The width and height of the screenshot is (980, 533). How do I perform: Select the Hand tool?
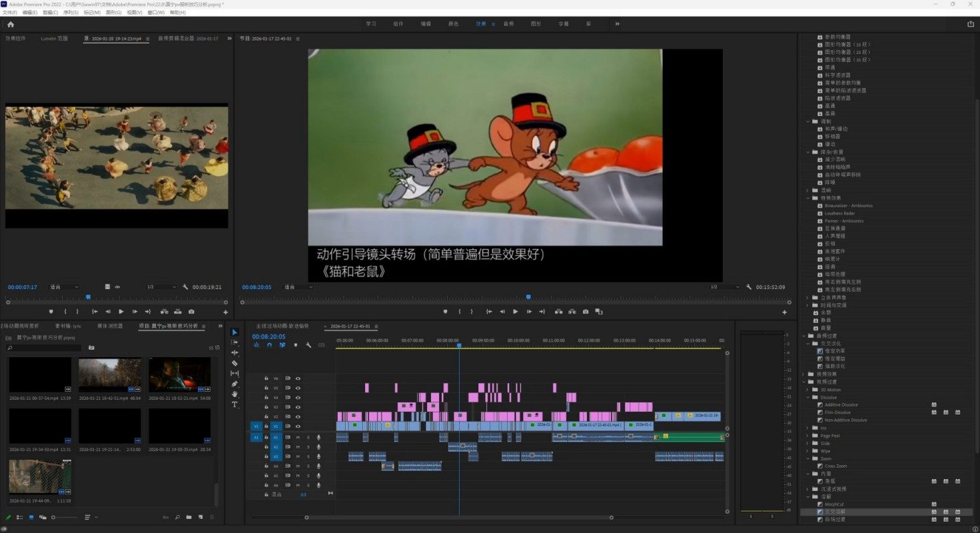click(235, 394)
